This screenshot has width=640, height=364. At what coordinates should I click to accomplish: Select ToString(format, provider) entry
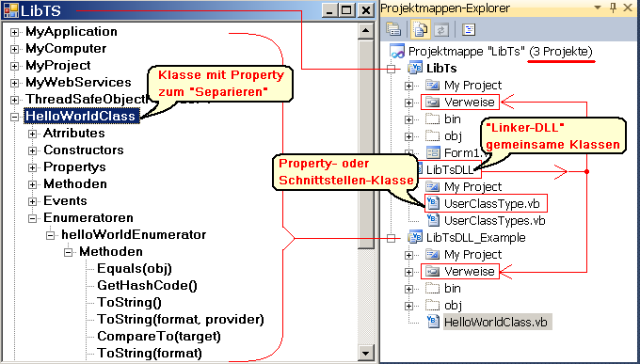coord(181,320)
